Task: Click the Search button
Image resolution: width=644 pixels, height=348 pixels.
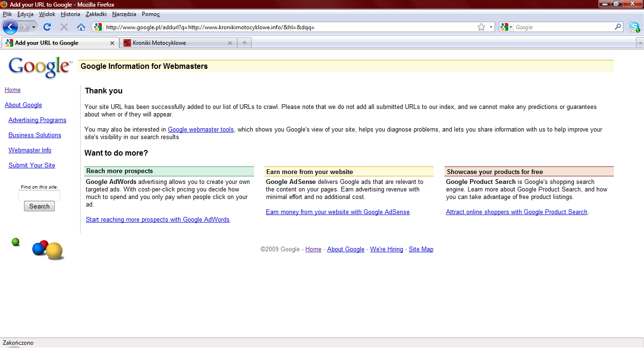Action: [39, 206]
